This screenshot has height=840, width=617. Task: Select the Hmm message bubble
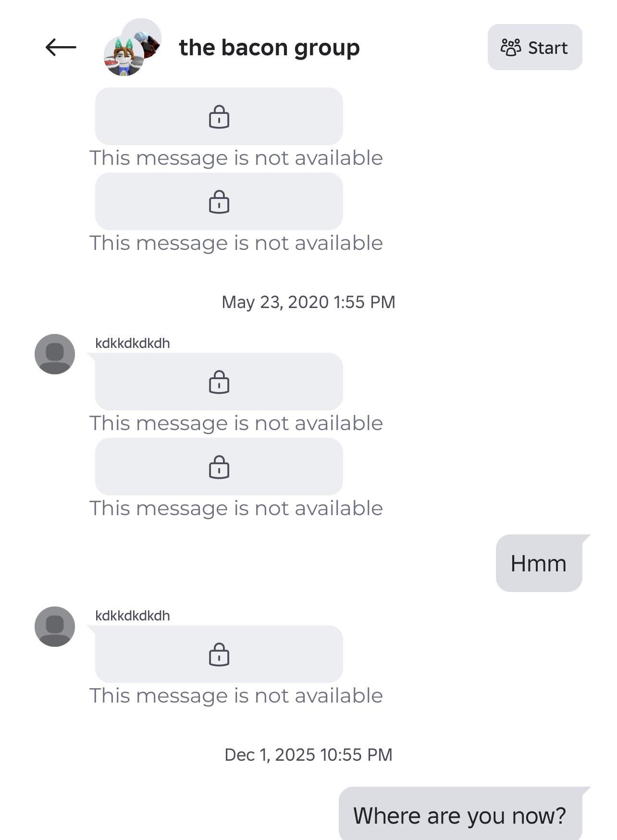[539, 563]
